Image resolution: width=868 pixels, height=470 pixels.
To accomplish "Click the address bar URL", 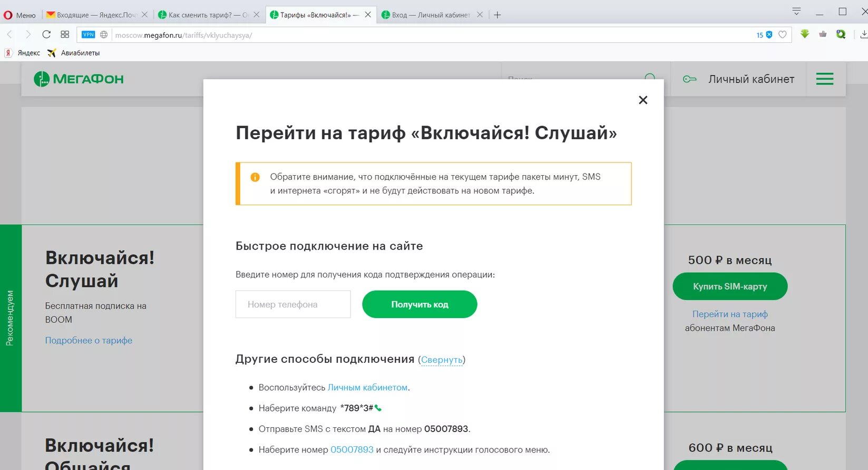I will click(x=183, y=35).
